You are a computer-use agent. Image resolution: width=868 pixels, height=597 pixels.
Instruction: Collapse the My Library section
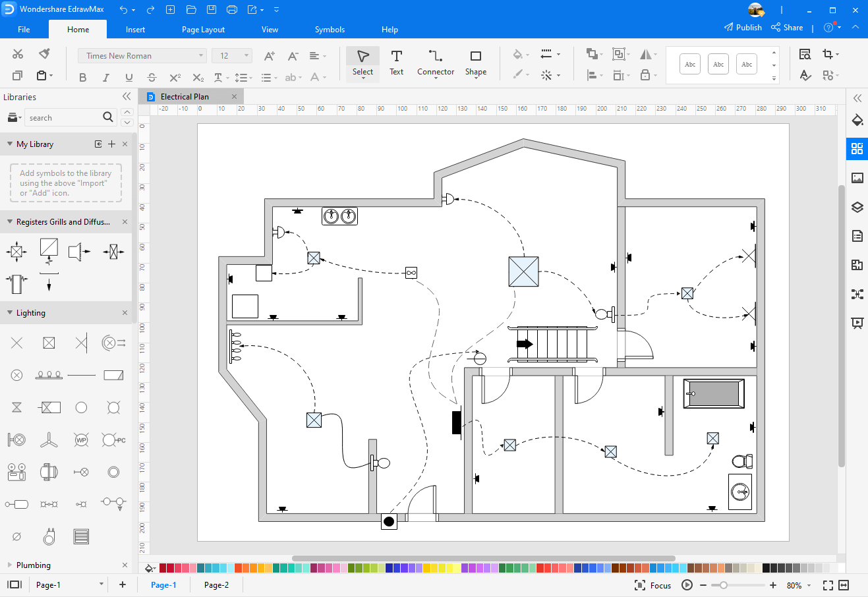pyautogui.click(x=10, y=144)
